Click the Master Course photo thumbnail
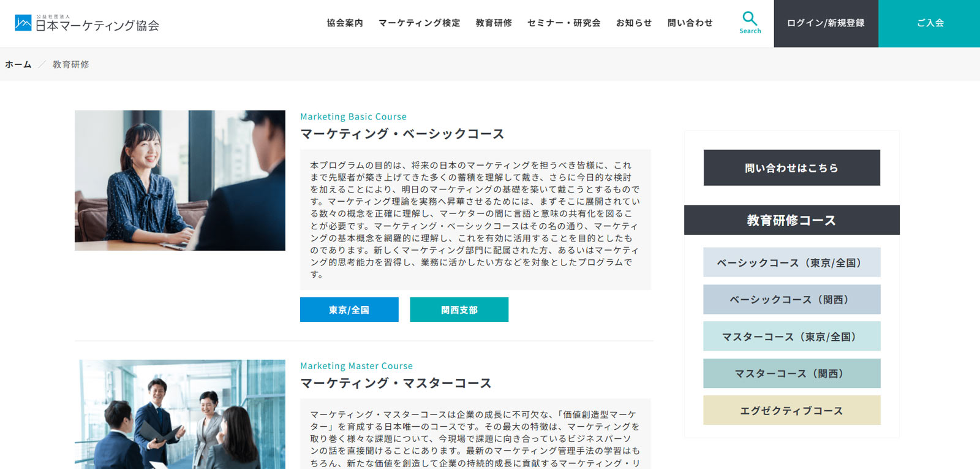Viewport: 980px width, 469px height. tap(180, 414)
